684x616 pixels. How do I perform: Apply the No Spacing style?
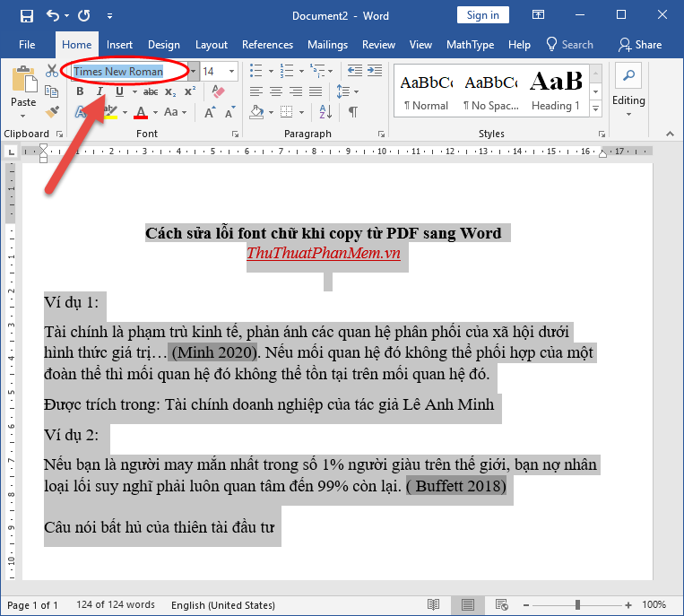click(x=491, y=91)
